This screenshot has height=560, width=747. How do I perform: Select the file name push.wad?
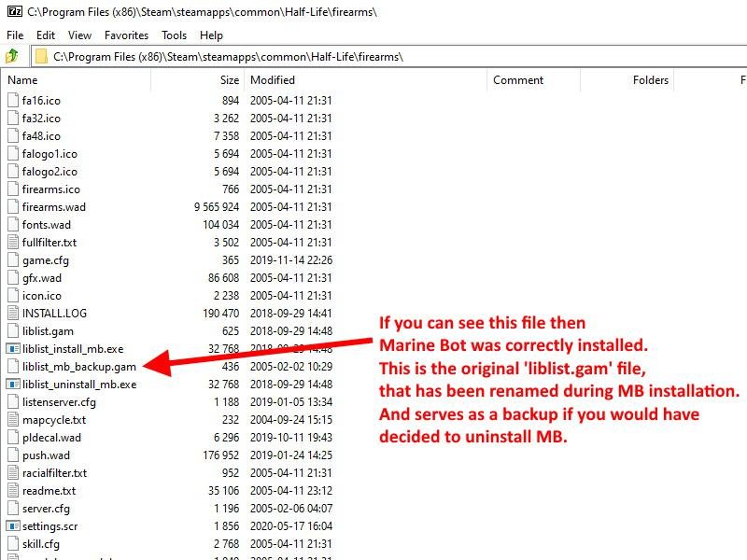pyautogui.click(x=46, y=455)
